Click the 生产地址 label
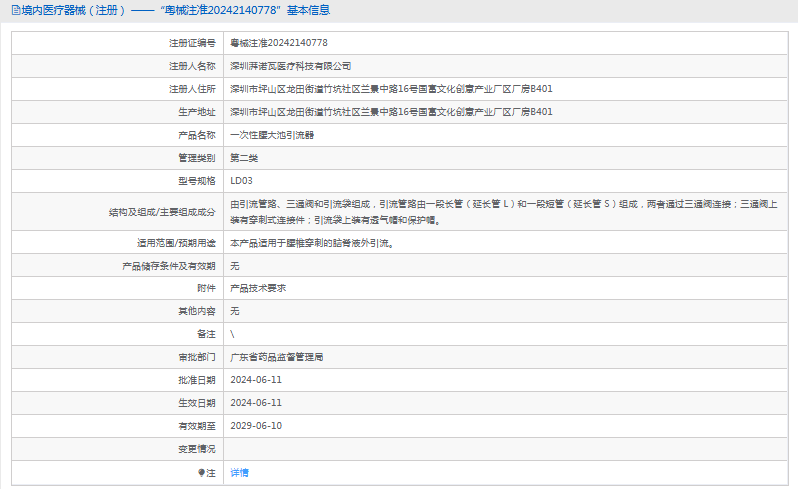 click(197, 112)
